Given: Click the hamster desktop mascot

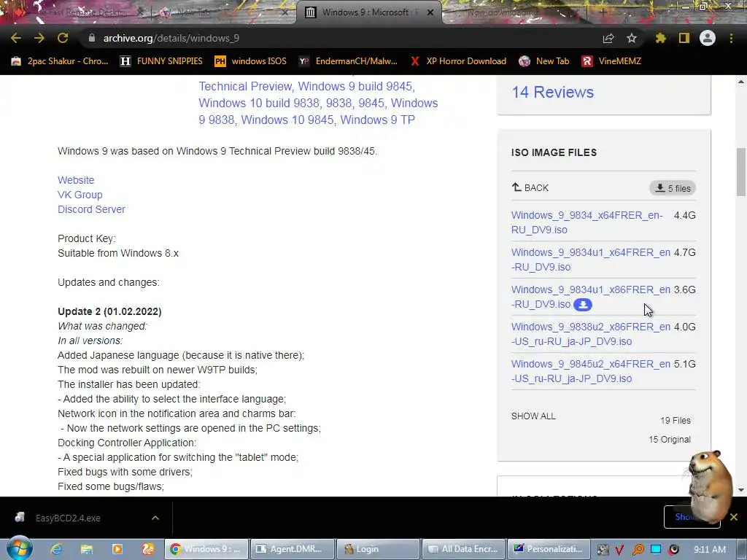Looking at the screenshot, I should pos(709,486).
